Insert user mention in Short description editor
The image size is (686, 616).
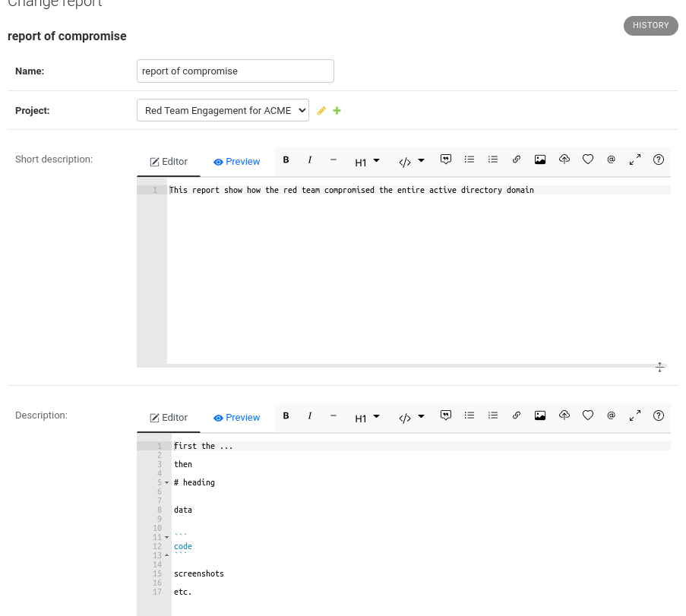pos(612,160)
